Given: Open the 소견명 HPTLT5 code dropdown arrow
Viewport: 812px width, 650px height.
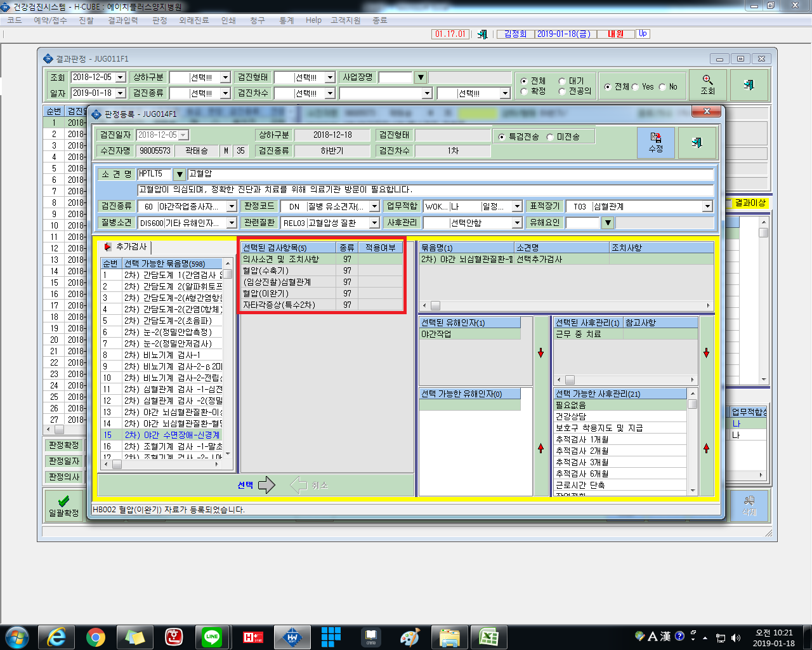Looking at the screenshot, I should coord(180,175).
